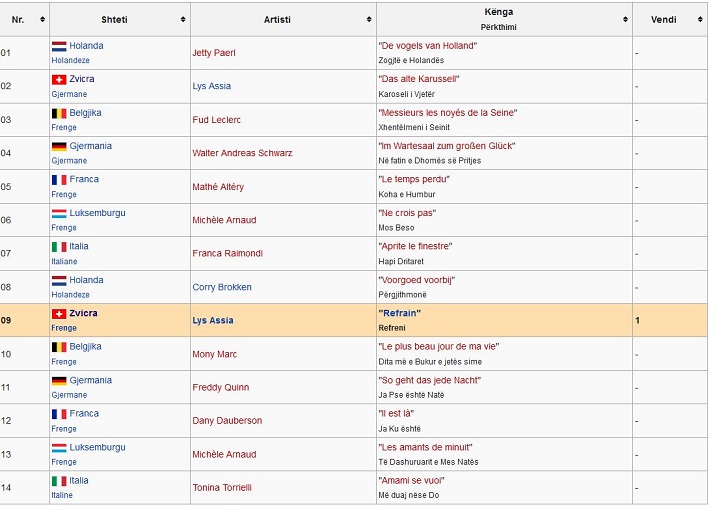Screen dimensions: 713x507
Task: Click the Netherlands flag in row 01
Action: pos(59,46)
